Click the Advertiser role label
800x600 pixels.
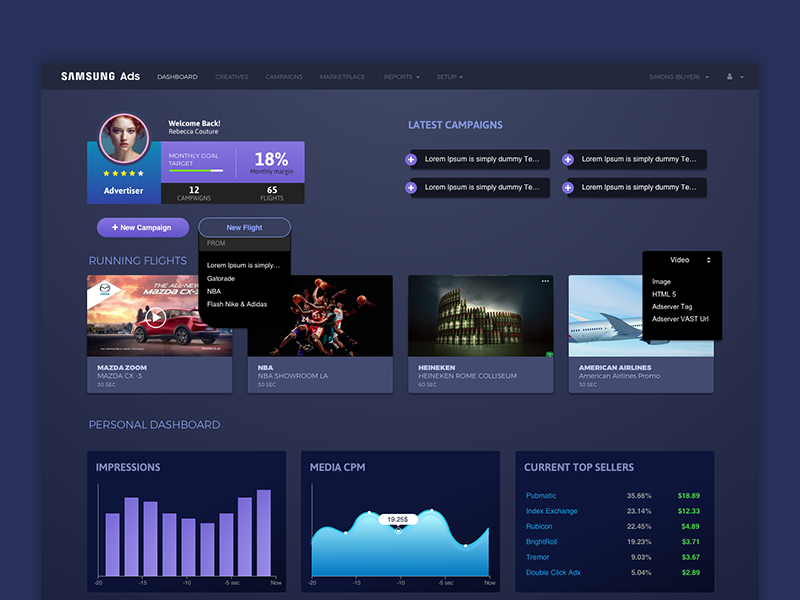[123, 191]
